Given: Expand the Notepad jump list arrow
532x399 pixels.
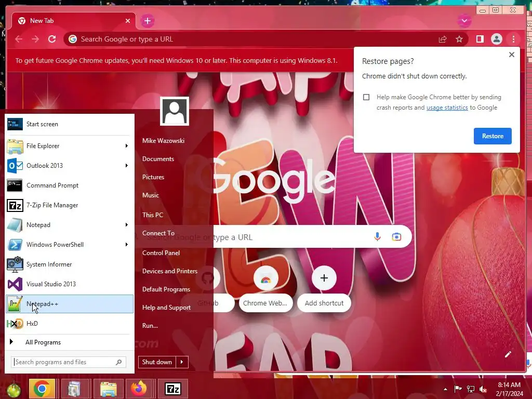Looking at the screenshot, I should point(127,225).
